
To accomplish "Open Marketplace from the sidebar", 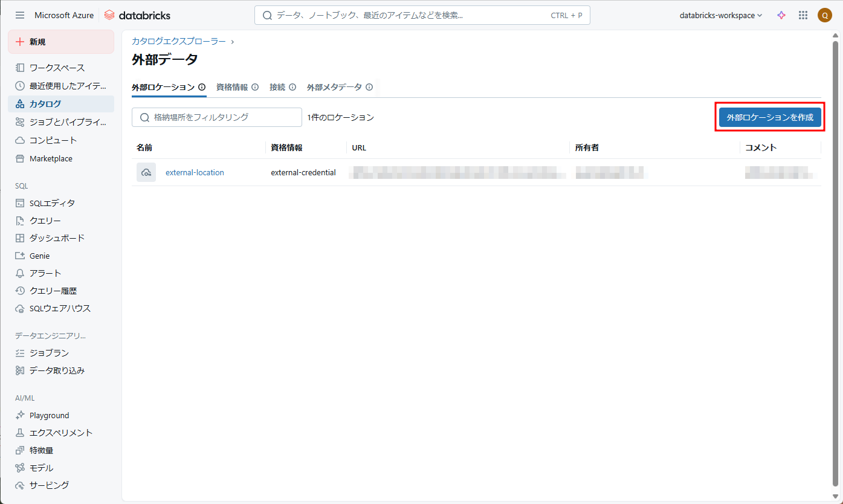I will [x=51, y=158].
